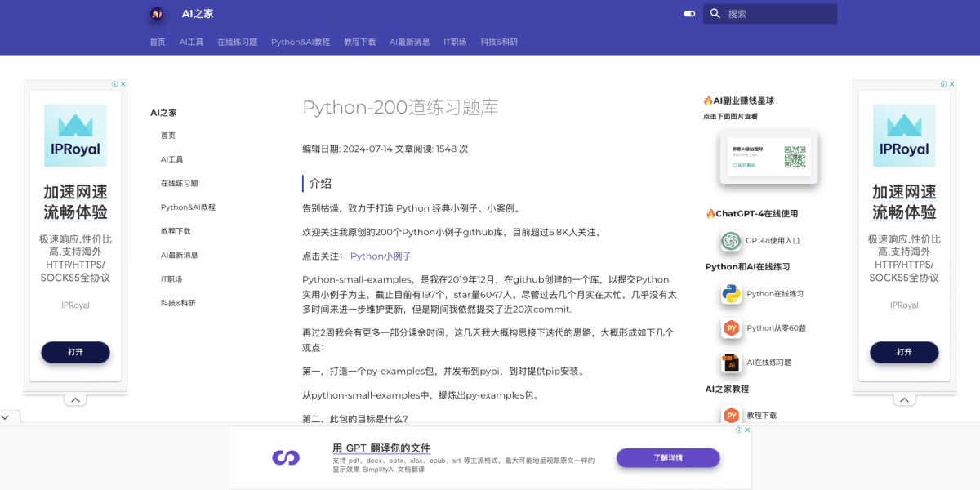The width and height of the screenshot is (980, 490).
Task: Click the 教程下载 icon in right sidebar
Action: click(x=731, y=416)
